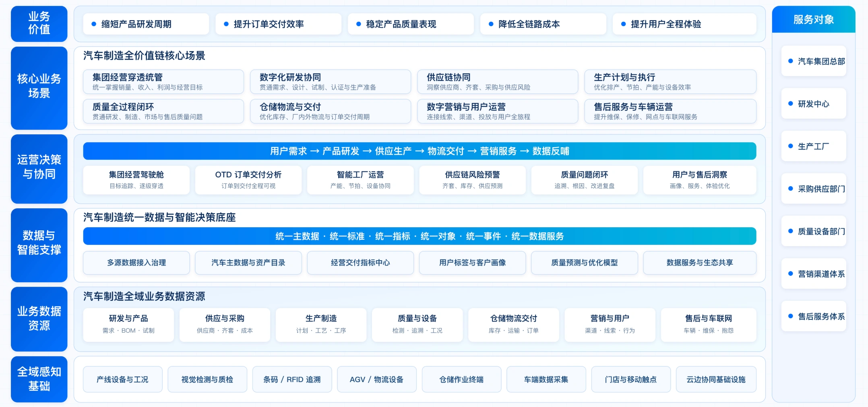868x407 pixels.
Task: Select 售后服务体系 in 服务对象 list
Action: pos(814,317)
